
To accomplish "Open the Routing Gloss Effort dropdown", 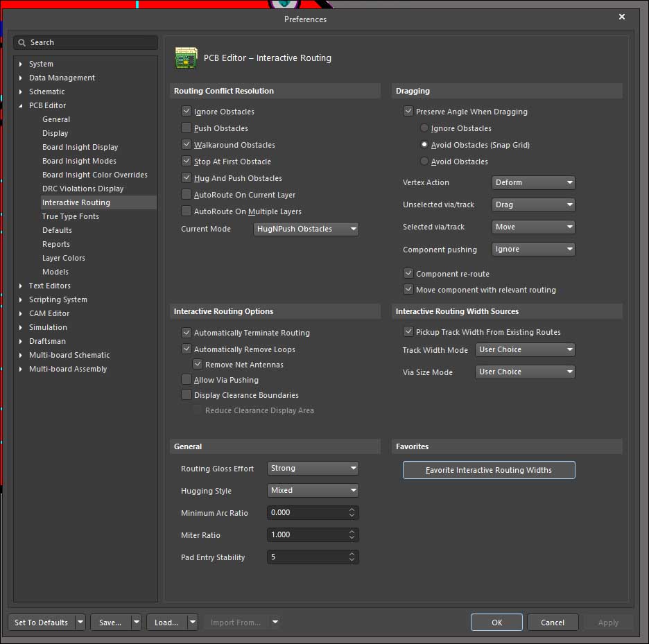I will pyautogui.click(x=313, y=469).
